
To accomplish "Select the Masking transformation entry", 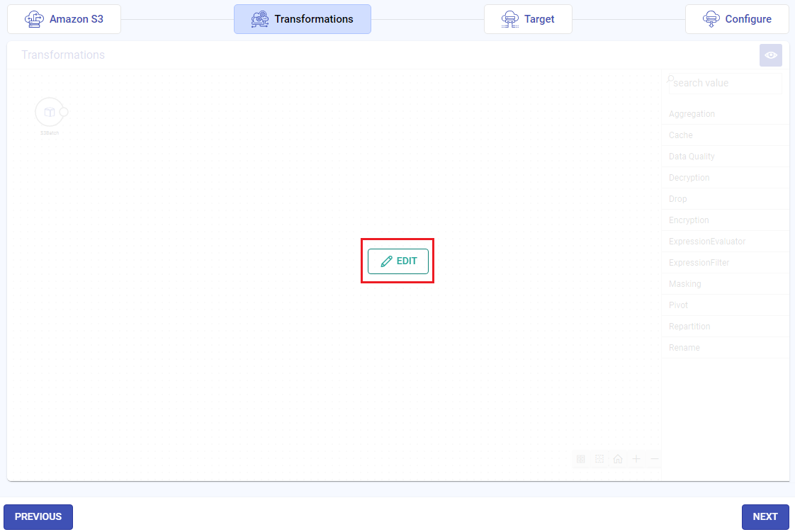I will click(684, 284).
